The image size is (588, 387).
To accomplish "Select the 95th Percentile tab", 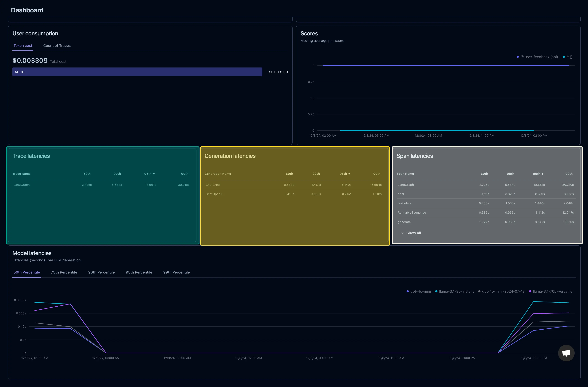I will click(139, 272).
